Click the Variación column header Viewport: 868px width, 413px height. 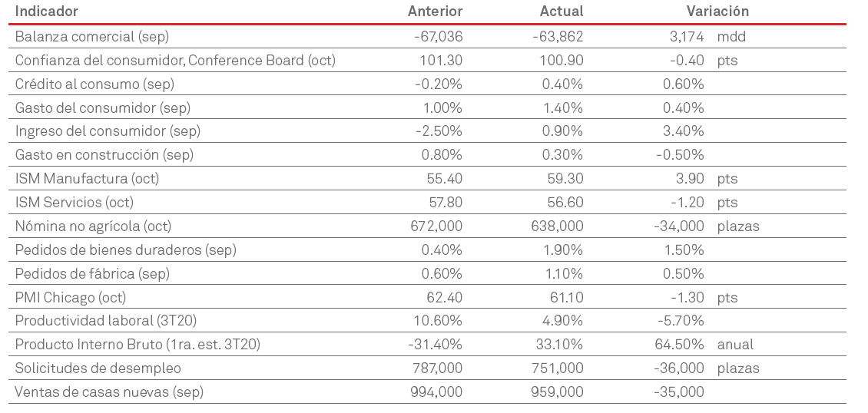click(717, 12)
